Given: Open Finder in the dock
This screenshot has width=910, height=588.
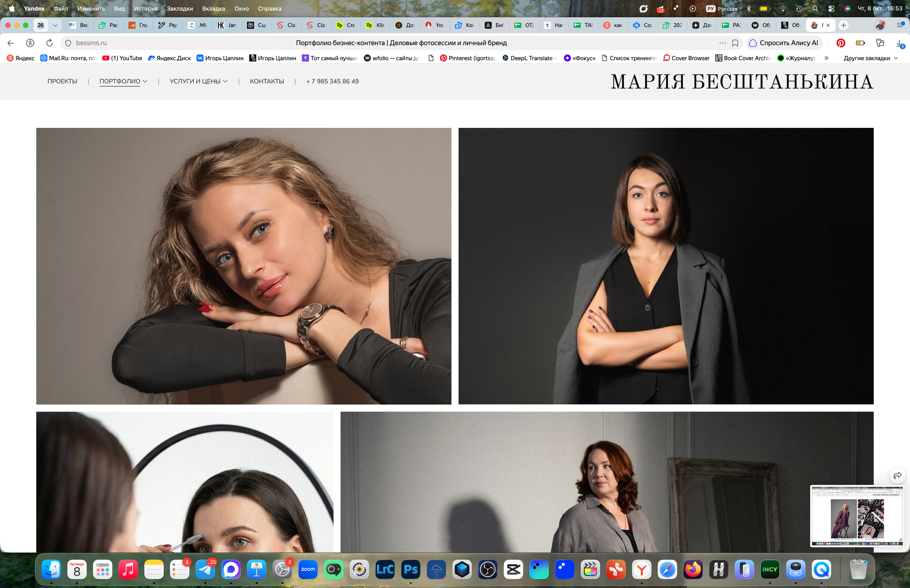Looking at the screenshot, I should point(51,570).
